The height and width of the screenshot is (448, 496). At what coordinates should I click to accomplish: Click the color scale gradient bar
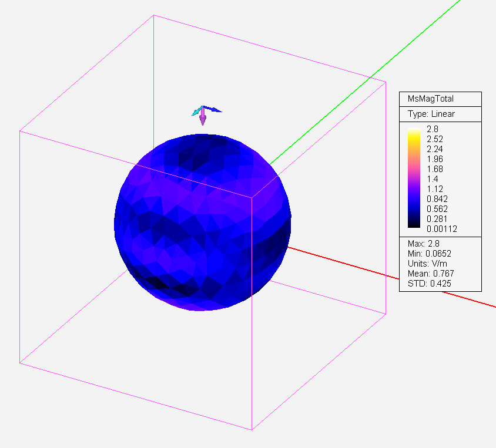pos(414,178)
